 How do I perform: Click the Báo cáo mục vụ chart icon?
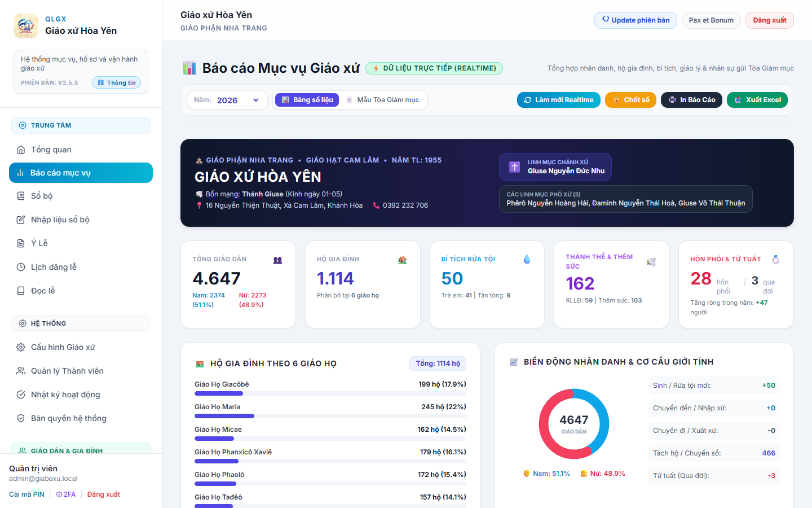[20, 173]
